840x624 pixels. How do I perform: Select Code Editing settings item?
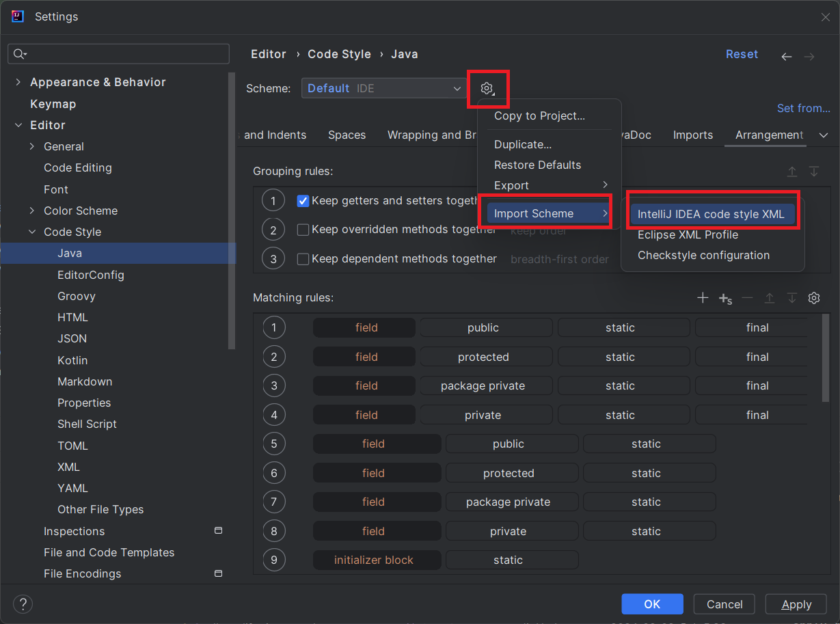tap(78, 167)
